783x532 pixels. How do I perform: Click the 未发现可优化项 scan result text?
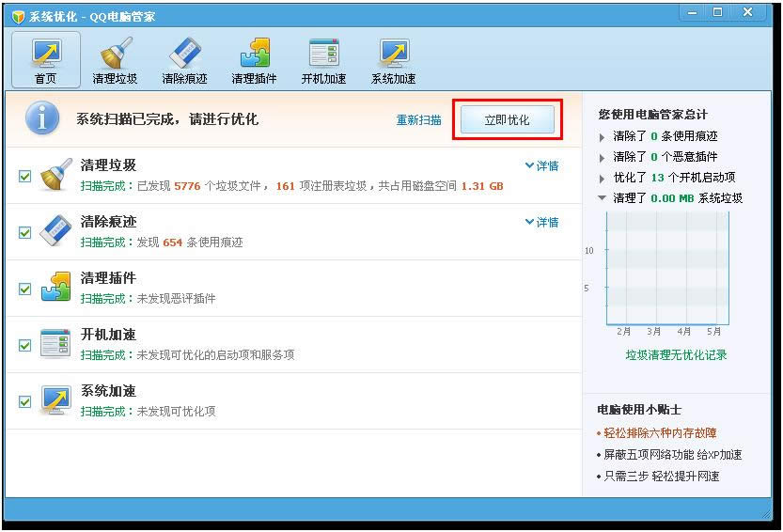pos(177,412)
